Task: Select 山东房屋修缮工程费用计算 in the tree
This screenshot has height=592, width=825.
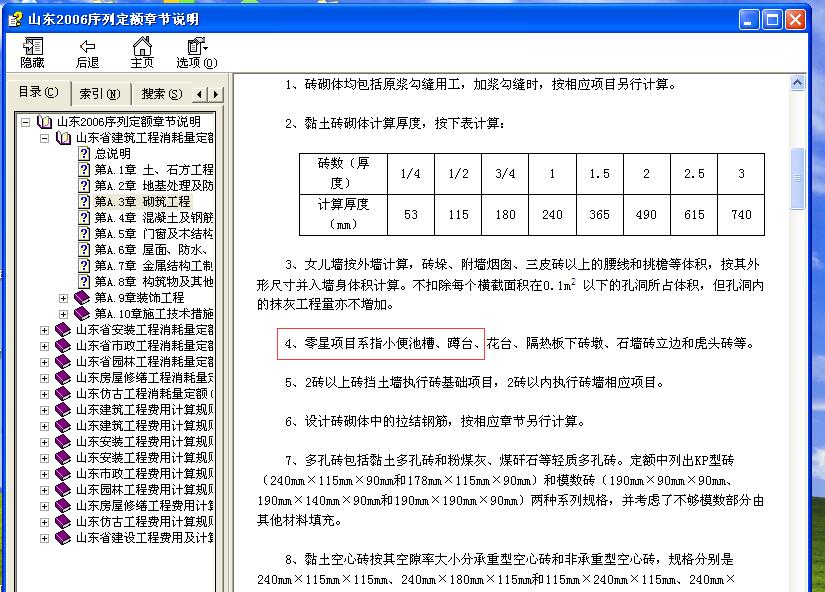Action: coord(144,506)
